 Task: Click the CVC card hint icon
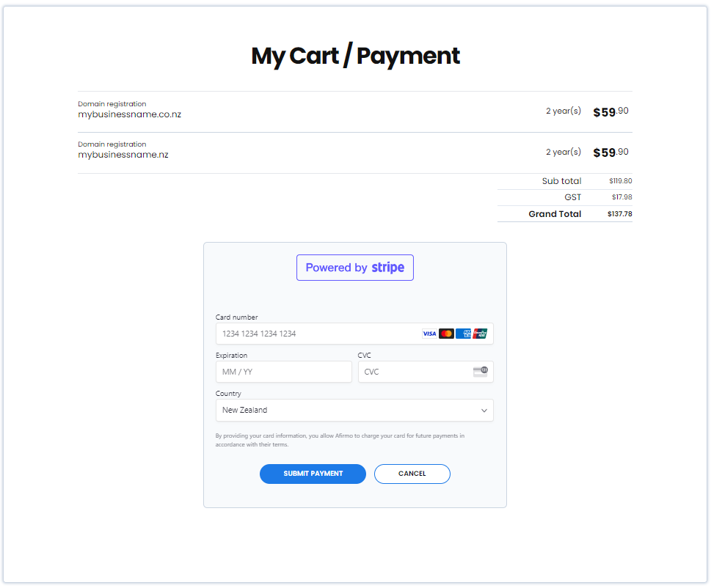[x=480, y=372]
